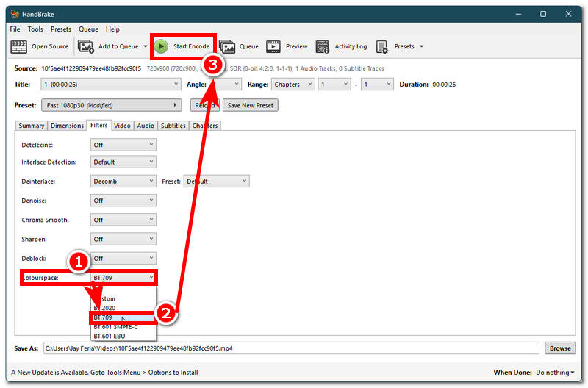Screen dimensions: 588x388
Task: Click the Presets toolbar icon
Action: [x=382, y=46]
